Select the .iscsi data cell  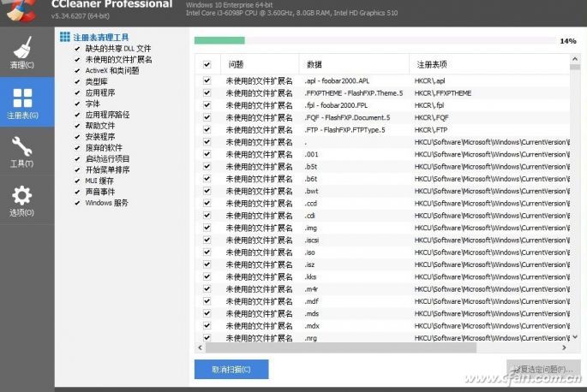[x=312, y=241]
